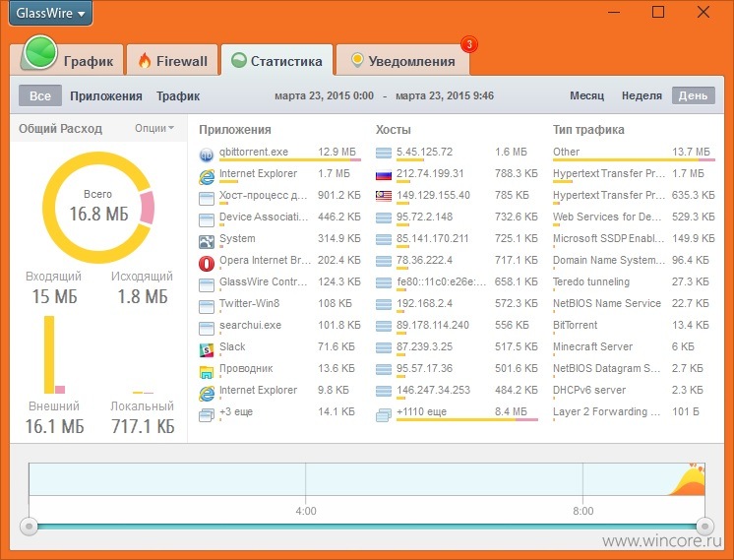Click the Malaysian flag for 149.129.155.40
The height and width of the screenshot is (560, 734).
384,196
